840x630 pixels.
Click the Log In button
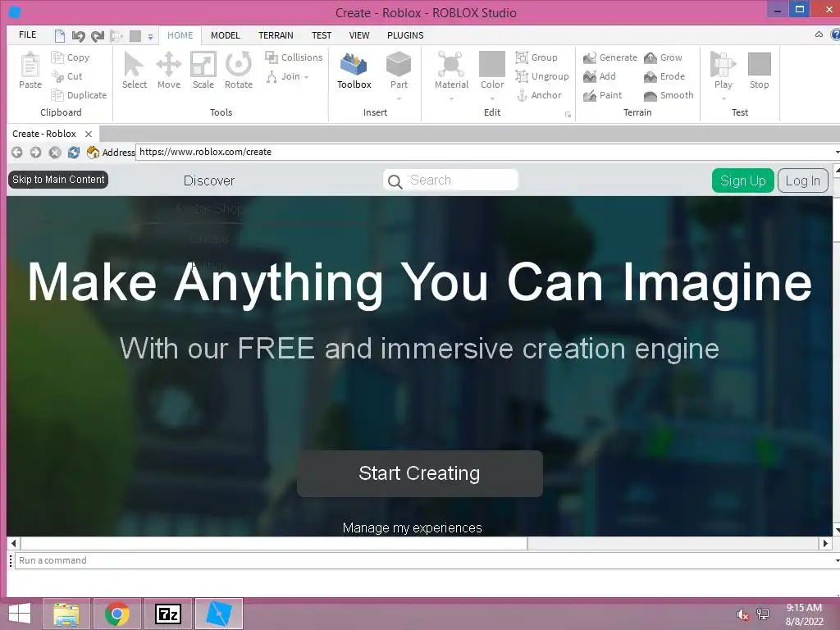[x=802, y=180]
